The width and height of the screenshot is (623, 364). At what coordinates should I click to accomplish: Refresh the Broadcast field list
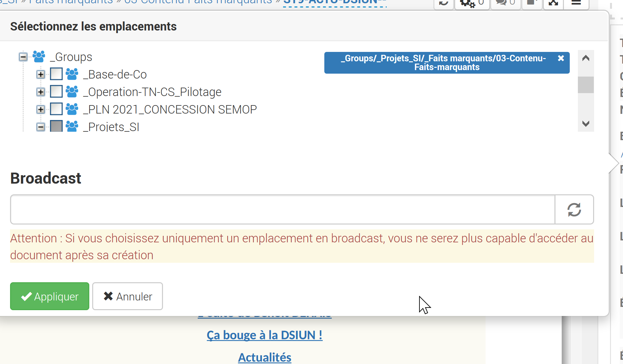pyautogui.click(x=574, y=210)
